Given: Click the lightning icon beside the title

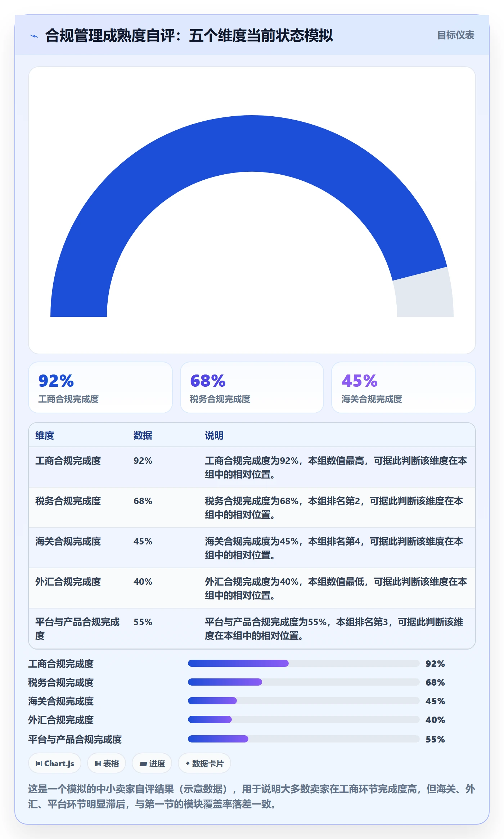Looking at the screenshot, I should (34, 36).
